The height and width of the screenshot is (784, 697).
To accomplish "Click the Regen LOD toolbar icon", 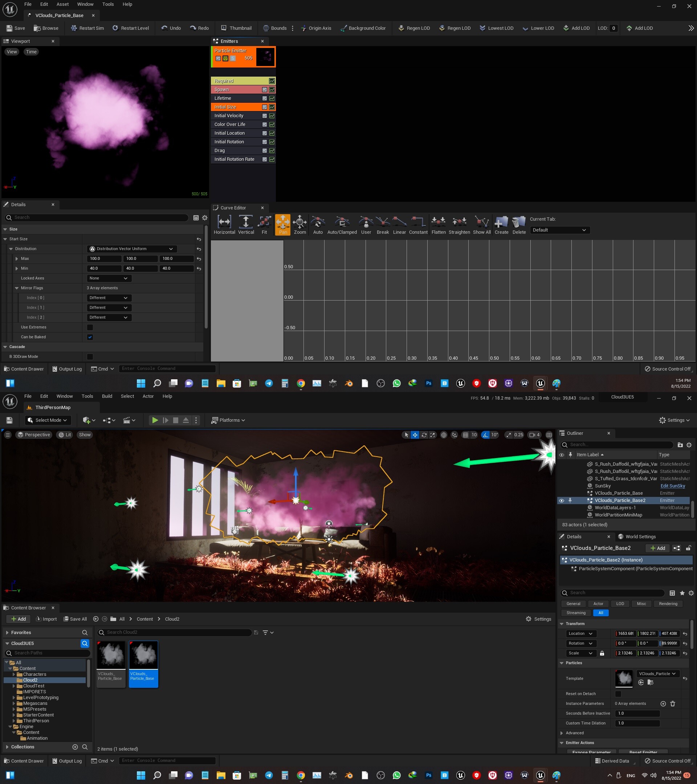I will [401, 28].
